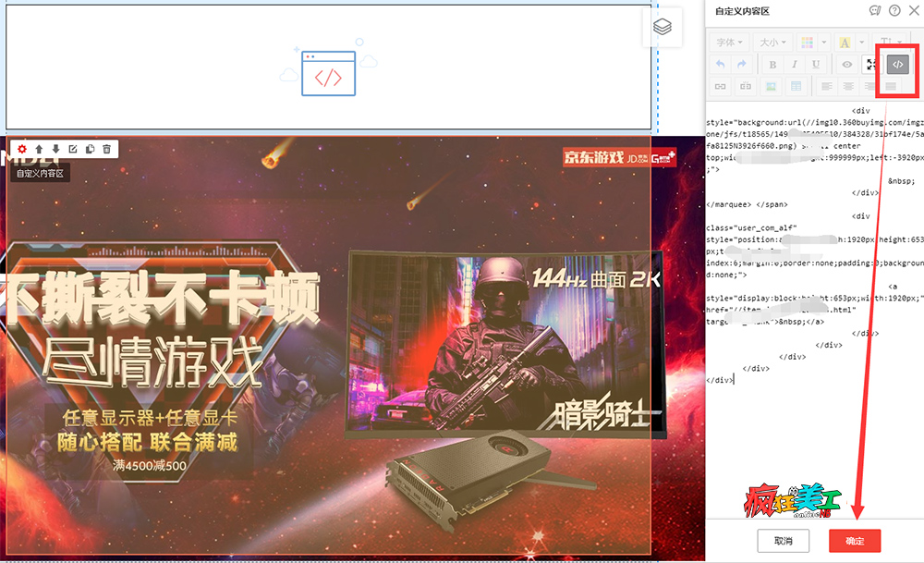The image size is (924, 563).
Task: Insert a hyperlink
Action: pos(720,86)
